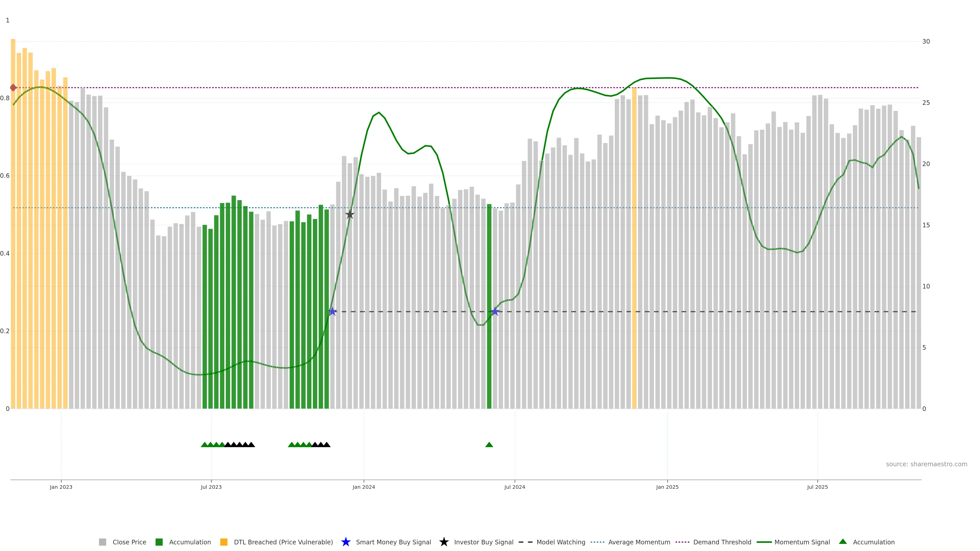The width and height of the screenshot is (980, 551).
Task: Click the blue star marker near July 2024
Action: pos(495,311)
